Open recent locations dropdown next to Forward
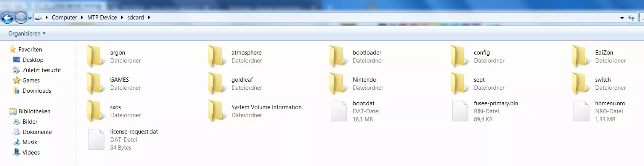 pos(30,18)
